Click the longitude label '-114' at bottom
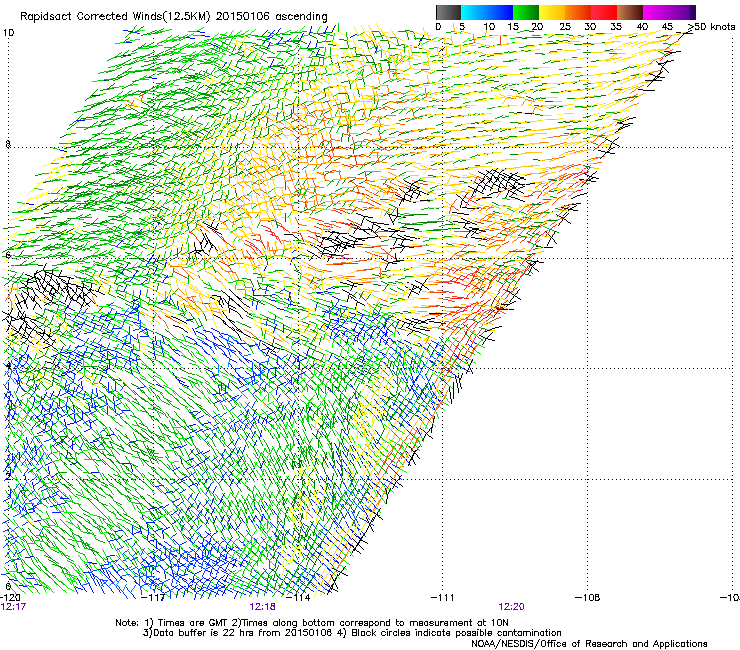Image resolution: width=740 pixels, height=650 pixels. [299, 597]
